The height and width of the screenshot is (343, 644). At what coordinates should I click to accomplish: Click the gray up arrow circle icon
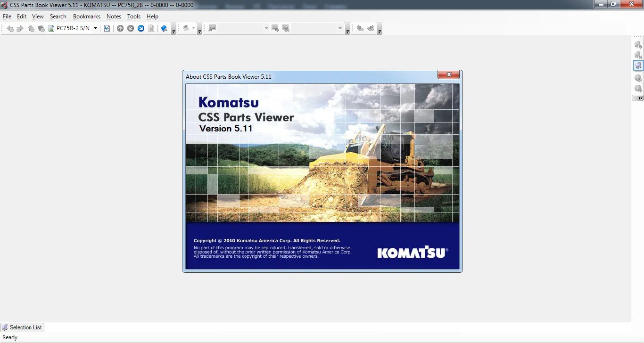click(120, 28)
